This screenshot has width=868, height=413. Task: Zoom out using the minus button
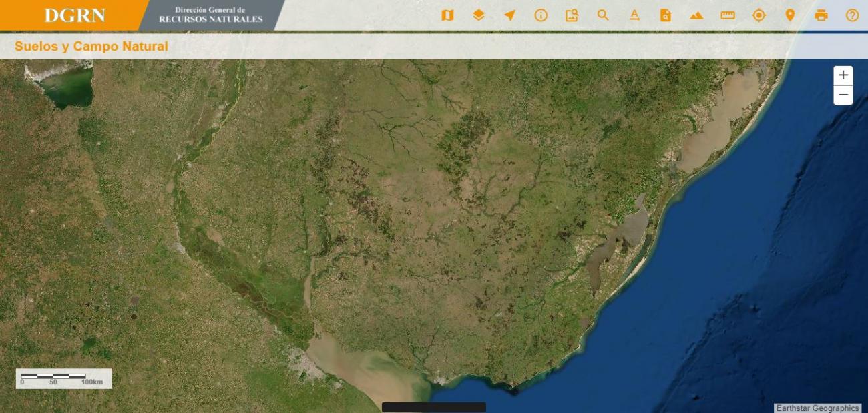[x=843, y=94]
